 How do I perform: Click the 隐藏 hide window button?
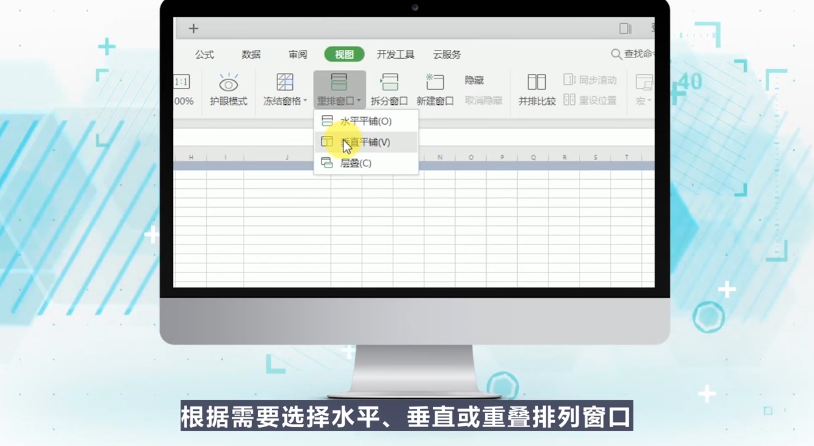click(x=474, y=80)
